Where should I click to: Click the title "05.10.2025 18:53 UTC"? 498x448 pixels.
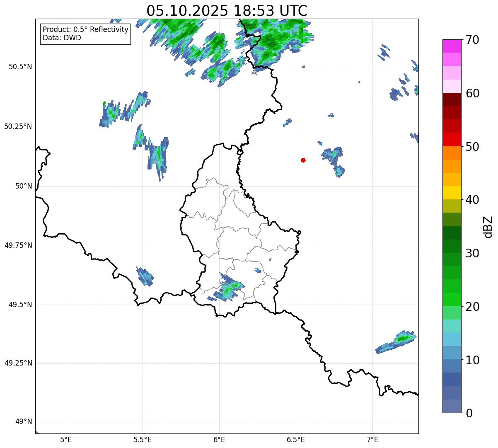coord(227,10)
